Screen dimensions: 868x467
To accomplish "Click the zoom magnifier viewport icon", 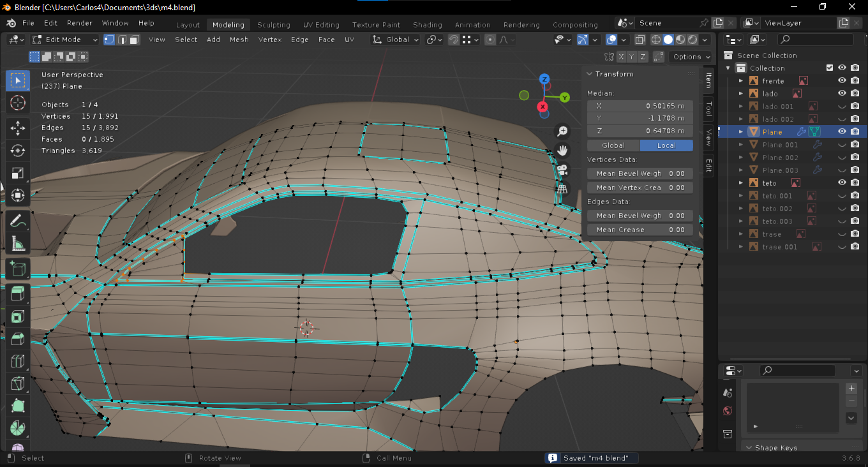I will pyautogui.click(x=562, y=131).
